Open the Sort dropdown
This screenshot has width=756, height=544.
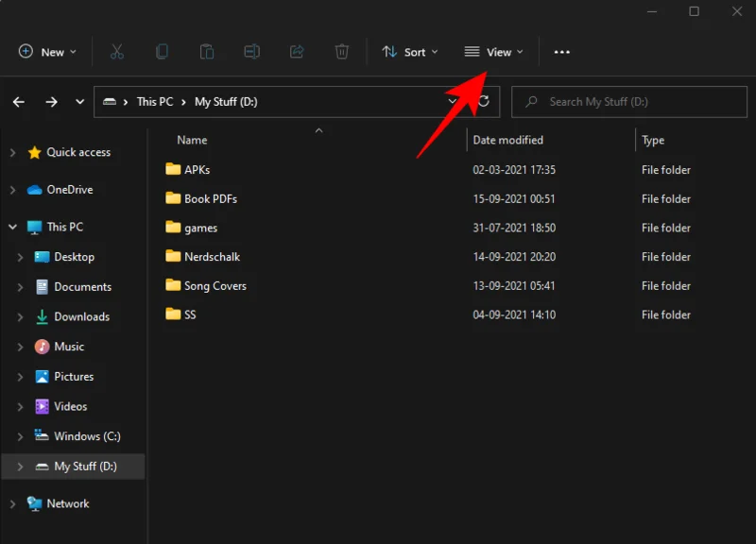pyautogui.click(x=409, y=52)
